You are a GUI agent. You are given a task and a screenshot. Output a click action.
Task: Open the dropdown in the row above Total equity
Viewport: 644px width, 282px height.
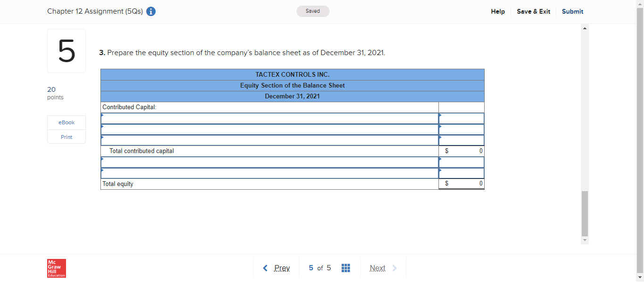[269, 172]
